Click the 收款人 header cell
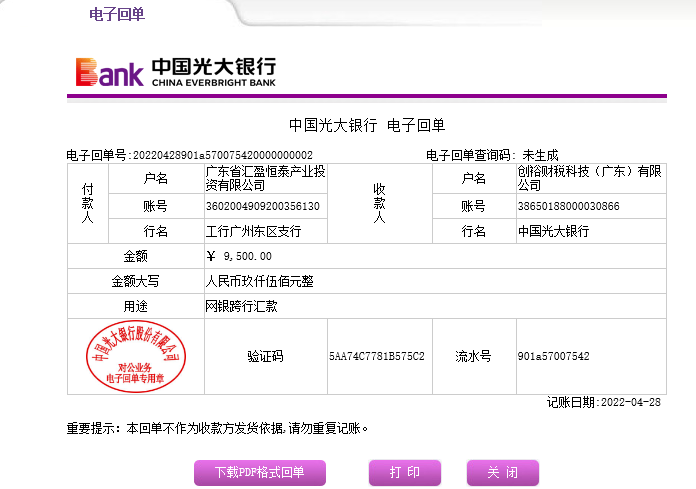Screen dimensions: 696x489 (380, 204)
